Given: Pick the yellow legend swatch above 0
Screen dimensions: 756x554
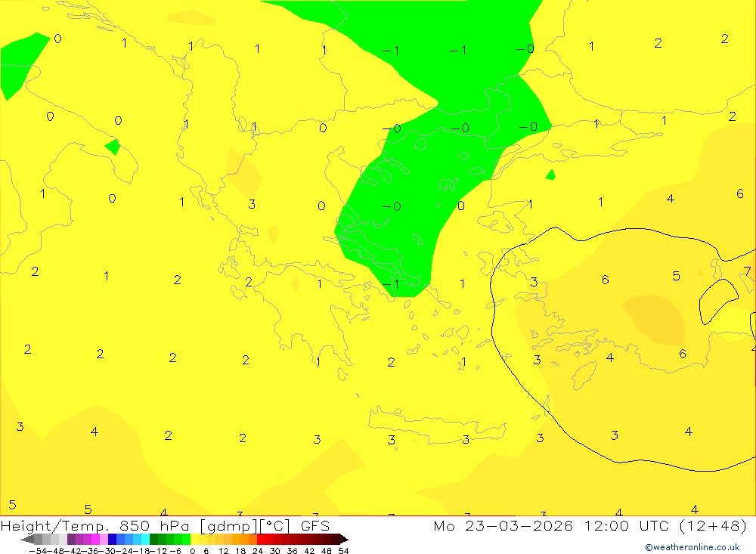Looking at the screenshot, I should tap(194, 540).
